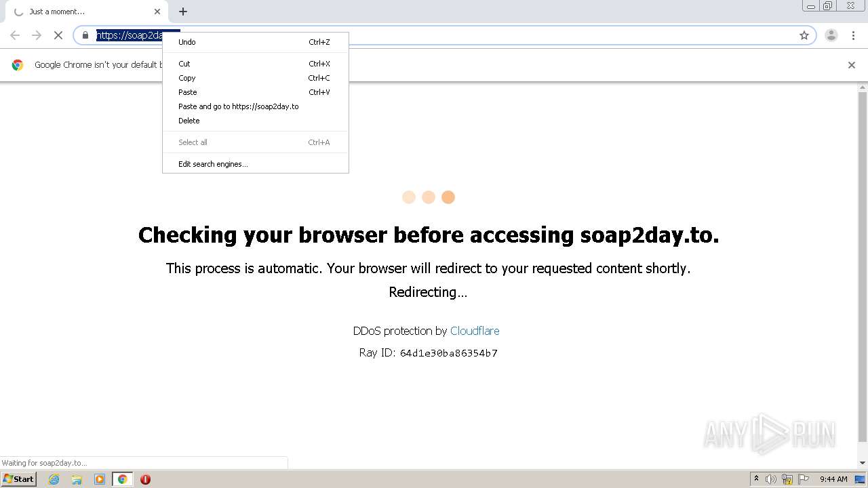Click the 'Checking your browser' heading

tap(429, 235)
